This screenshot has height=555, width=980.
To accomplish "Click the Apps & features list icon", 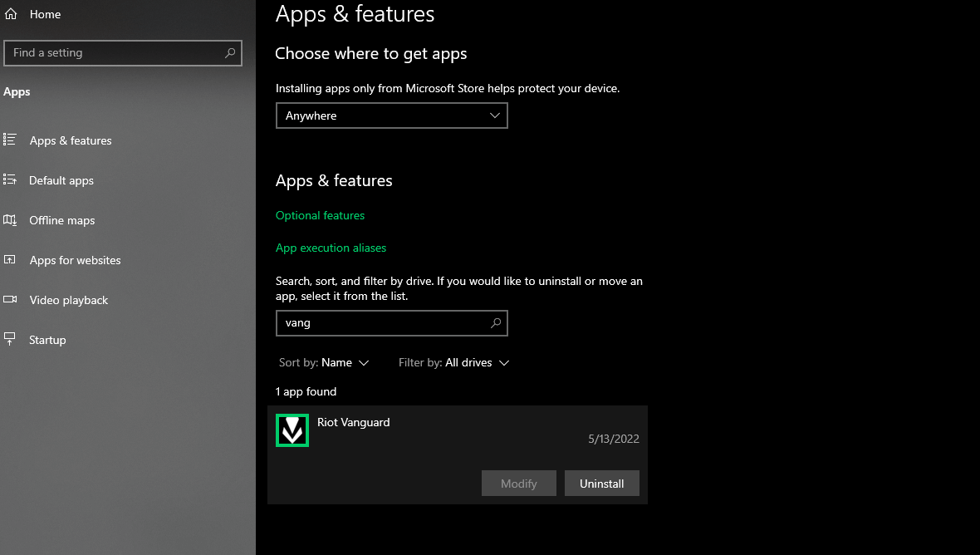I will 9,140.
